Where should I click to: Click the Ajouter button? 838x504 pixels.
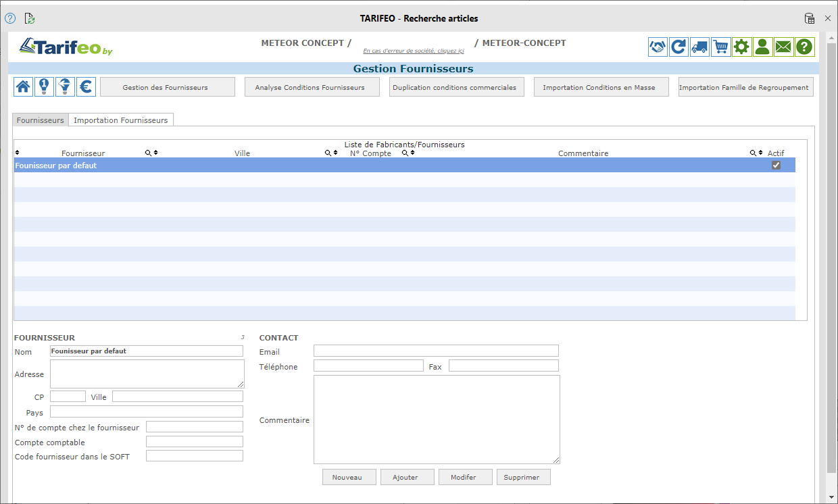click(x=408, y=477)
